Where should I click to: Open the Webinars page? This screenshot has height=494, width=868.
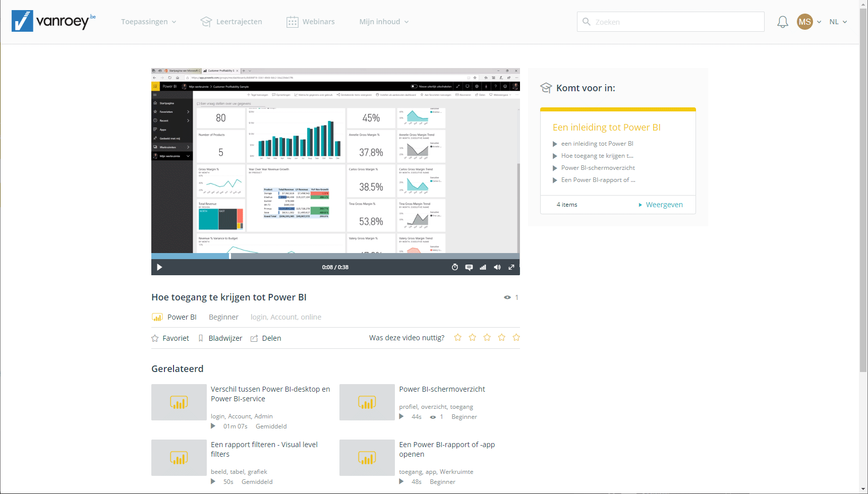[x=311, y=22]
